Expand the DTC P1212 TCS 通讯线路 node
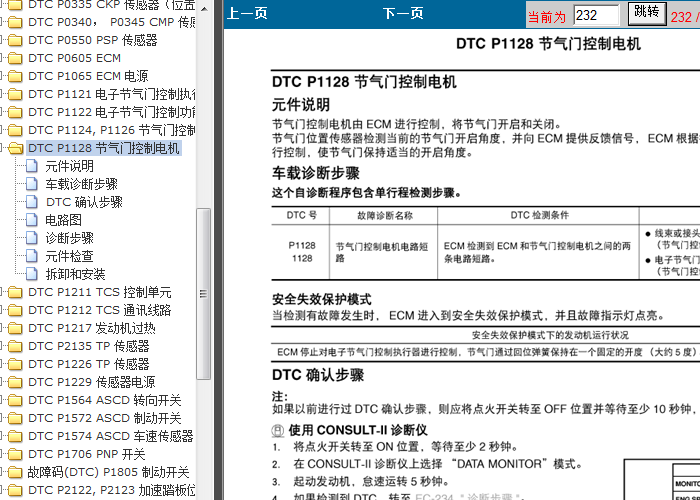Image resolution: width=700 pixels, height=500 pixels. [2, 310]
